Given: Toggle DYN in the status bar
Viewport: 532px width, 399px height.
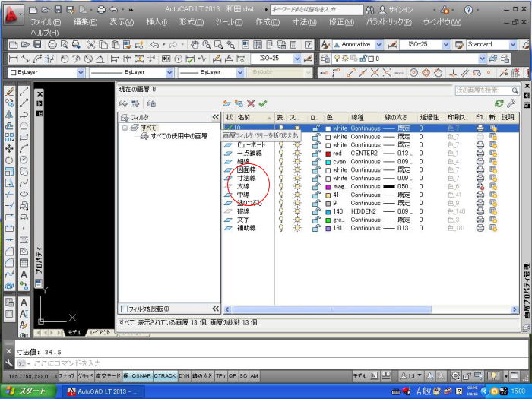Looking at the screenshot, I should click(x=184, y=376).
